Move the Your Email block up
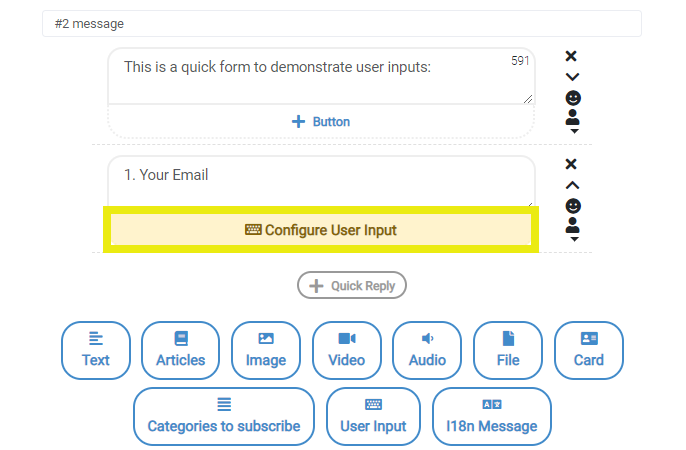Viewport: 686px width, 450px height. tap(572, 185)
